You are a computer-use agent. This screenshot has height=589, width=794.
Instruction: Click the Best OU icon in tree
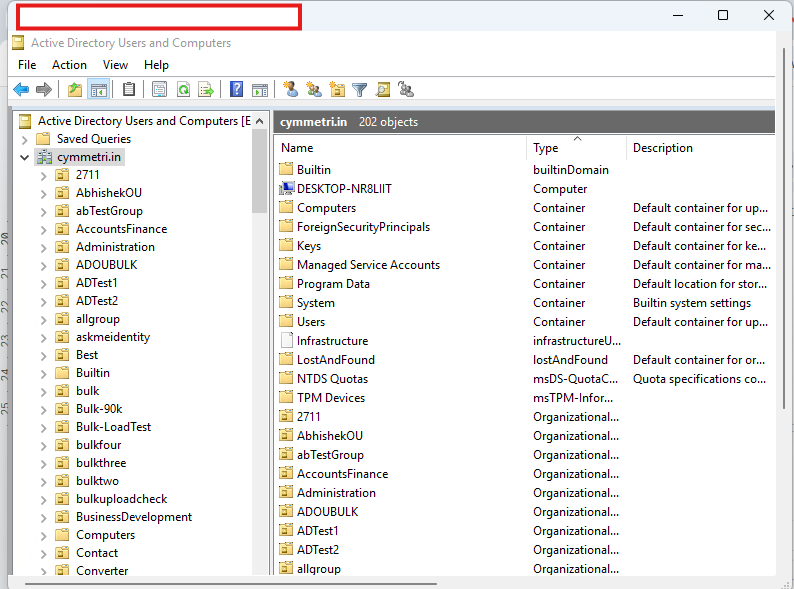62,355
